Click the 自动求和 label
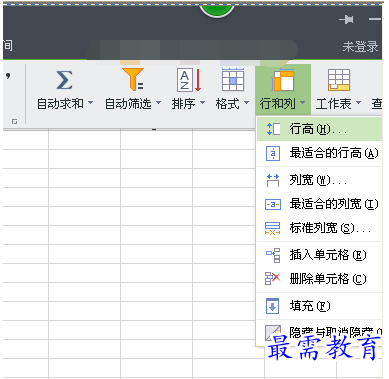Image resolution: width=389 pixels, height=379 pixels. (x=60, y=104)
